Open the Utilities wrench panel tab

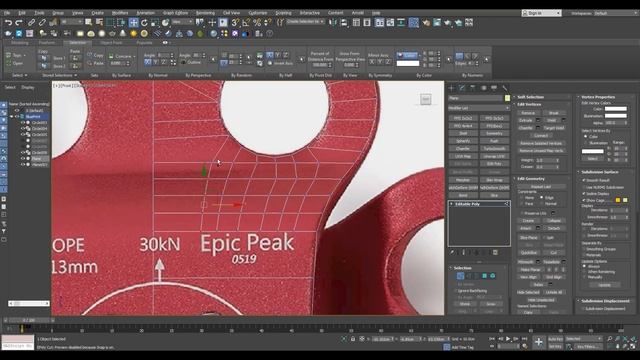coord(505,88)
